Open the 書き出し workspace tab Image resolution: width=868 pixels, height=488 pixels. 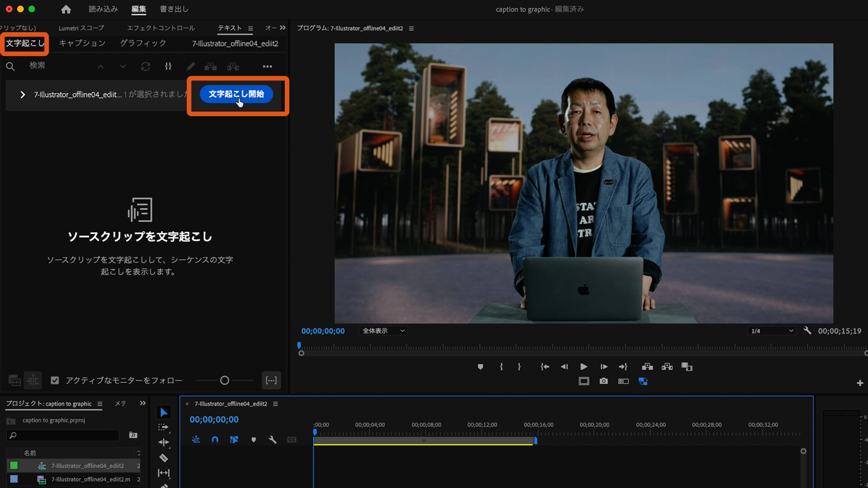[x=174, y=9]
